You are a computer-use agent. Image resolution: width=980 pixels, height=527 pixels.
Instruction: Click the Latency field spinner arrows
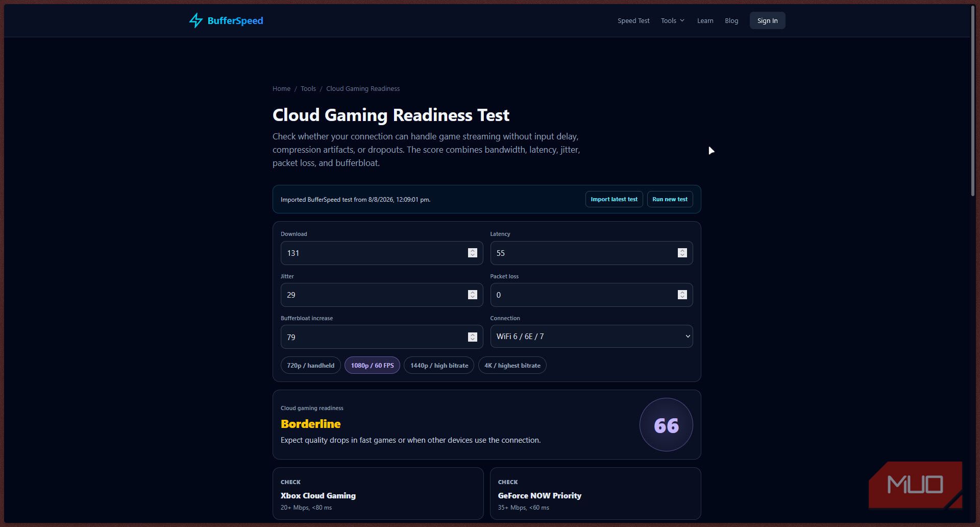[682, 253]
